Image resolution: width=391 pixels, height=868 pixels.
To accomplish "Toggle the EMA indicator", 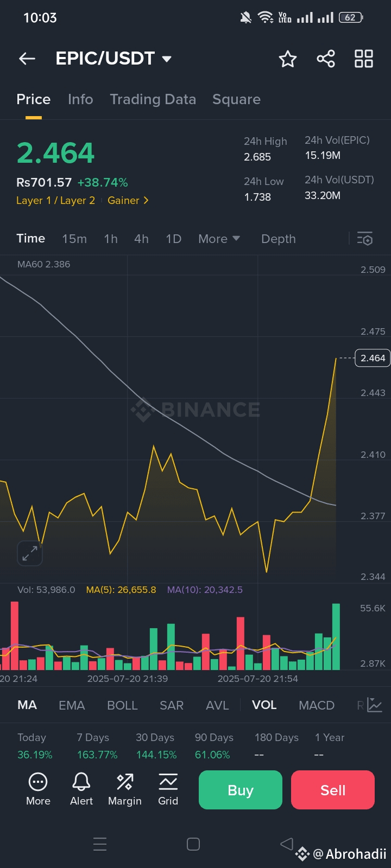I will click(72, 705).
